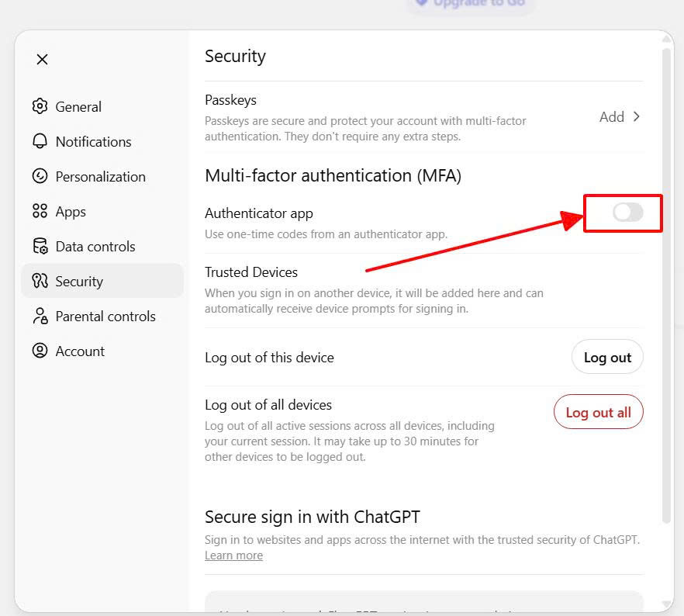Click the Log out button
This screenshot has height=616, width=684.
pyautogui.click(x=607, y=357)
